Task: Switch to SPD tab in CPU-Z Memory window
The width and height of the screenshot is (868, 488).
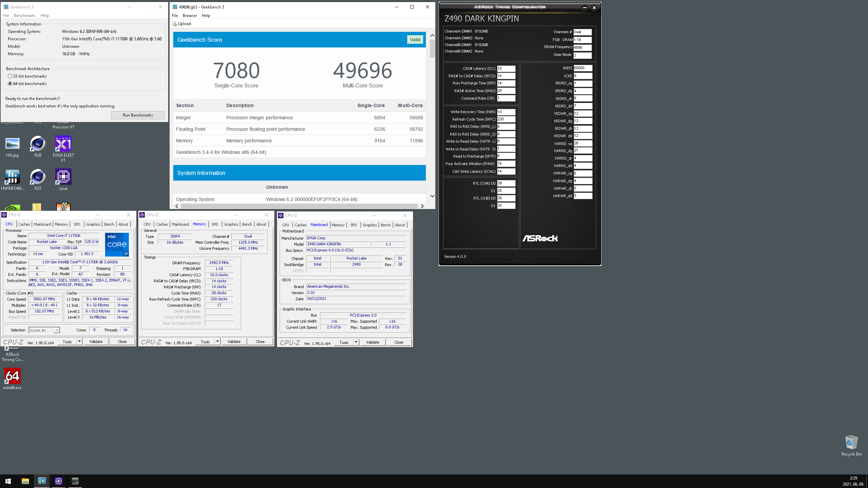Action: click(x=215, y=224)
